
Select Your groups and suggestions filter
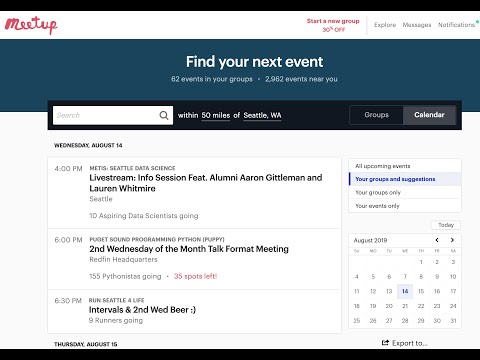click(x=405, y=179)
